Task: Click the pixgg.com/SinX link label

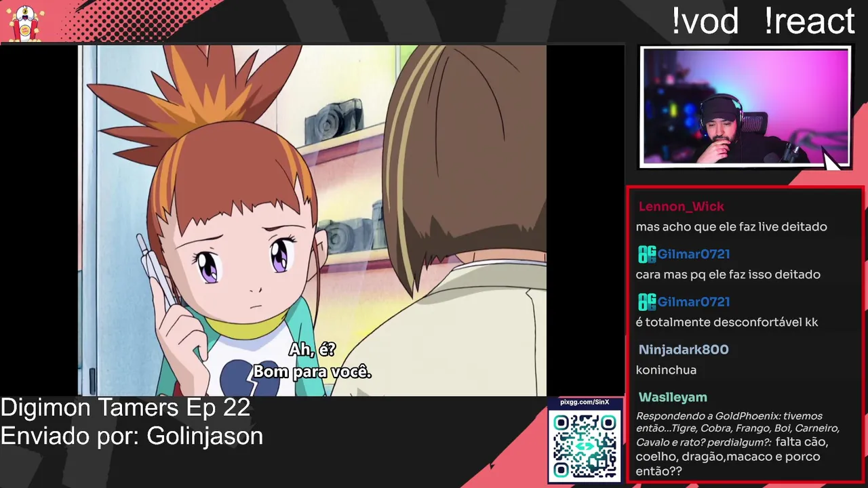Action: pyautogui.click(x=585, y=403)
